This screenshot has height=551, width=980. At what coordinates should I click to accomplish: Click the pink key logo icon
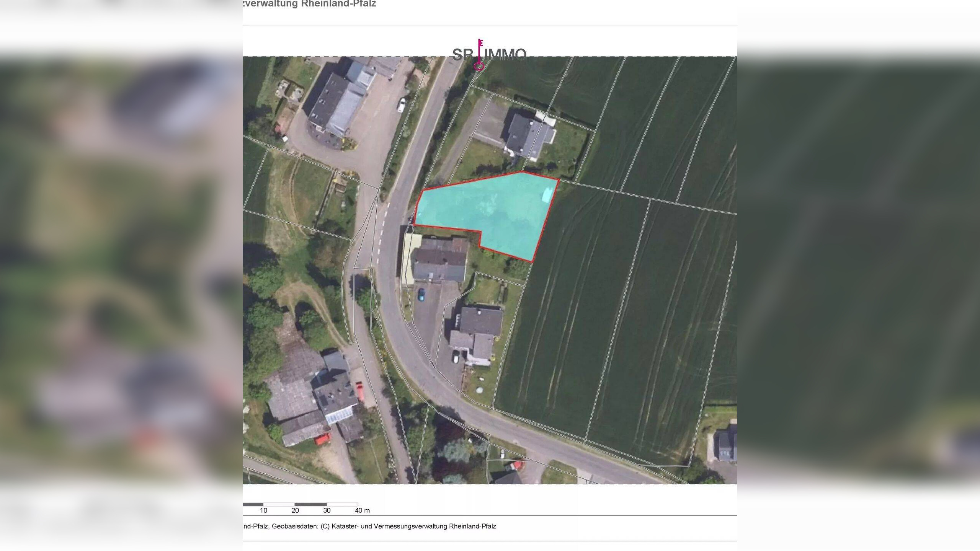point(479,55)
